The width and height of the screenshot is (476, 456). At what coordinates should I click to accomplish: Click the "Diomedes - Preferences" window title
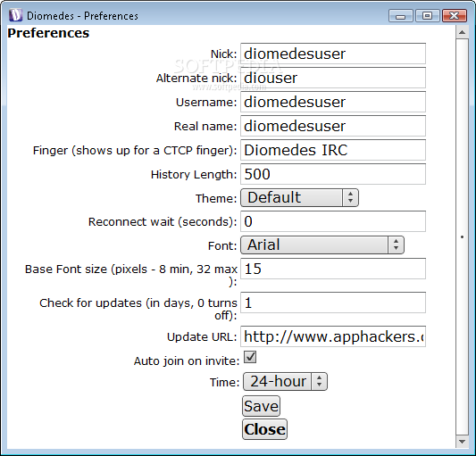82,16
